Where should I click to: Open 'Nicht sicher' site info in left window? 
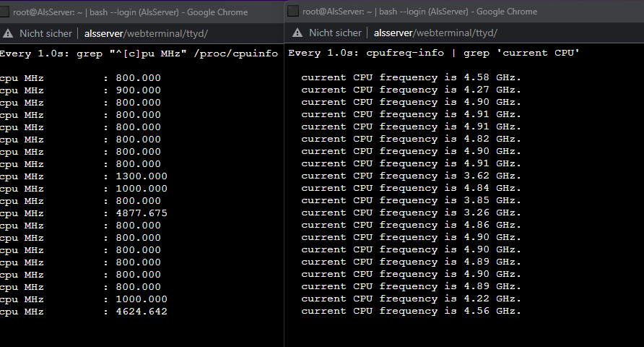45,34
